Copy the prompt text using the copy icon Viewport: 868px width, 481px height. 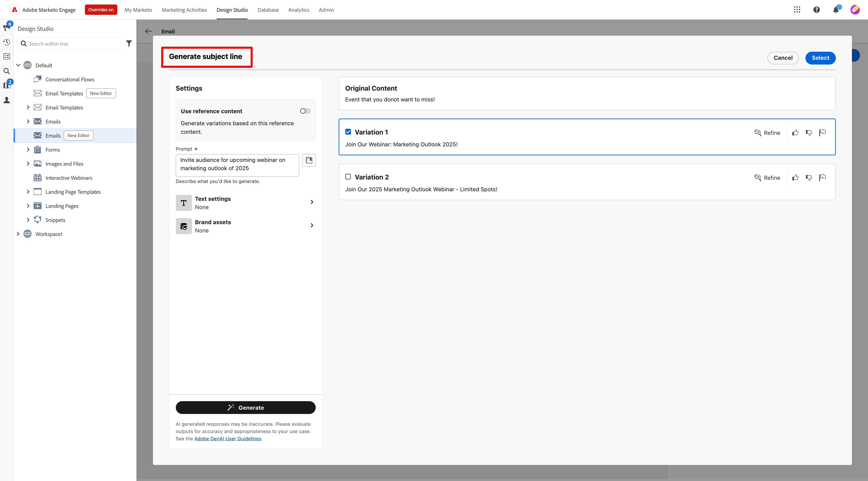tap(309, 160)
